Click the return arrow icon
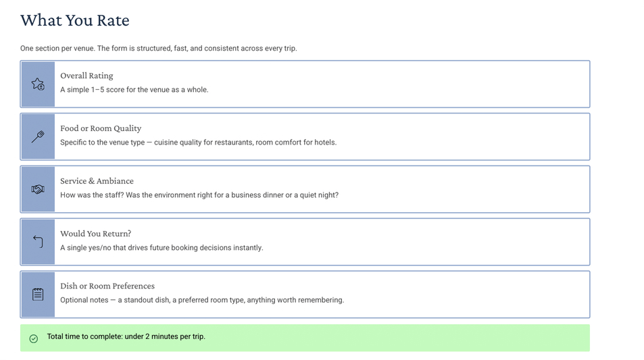 pos(38,242)
